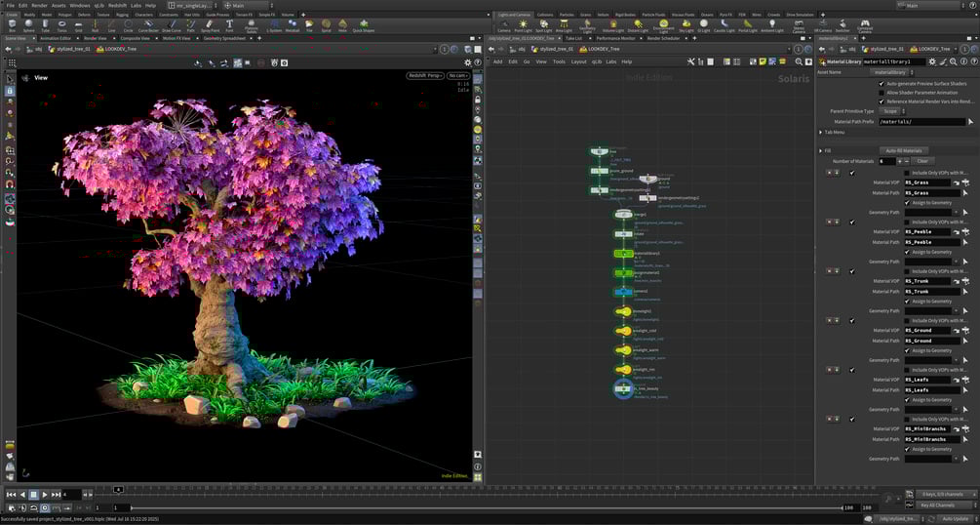This screenshot has width=980, height=525.
Task: Create a Point Light from the shelf
Action: (x=523, y=25)
